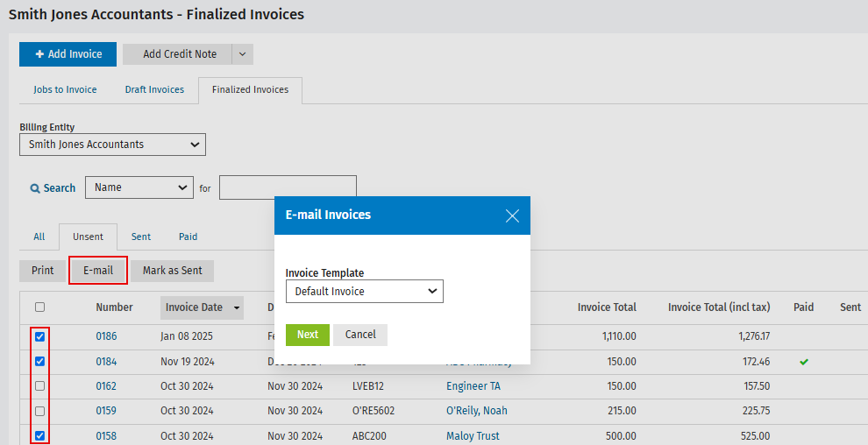
Task: Click the amount 157.50
Action: pos(757,385)
